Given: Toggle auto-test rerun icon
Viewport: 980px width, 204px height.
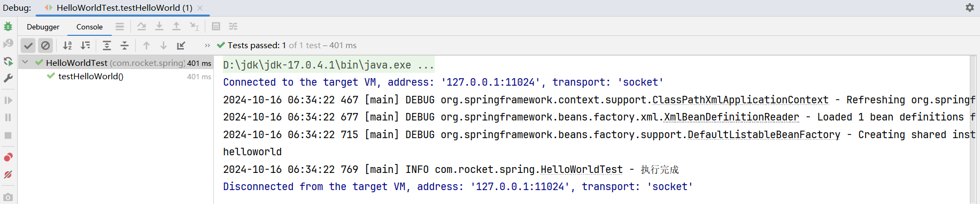Looking at the screenshot, I should pyautogui.click(x=8, y=61).
